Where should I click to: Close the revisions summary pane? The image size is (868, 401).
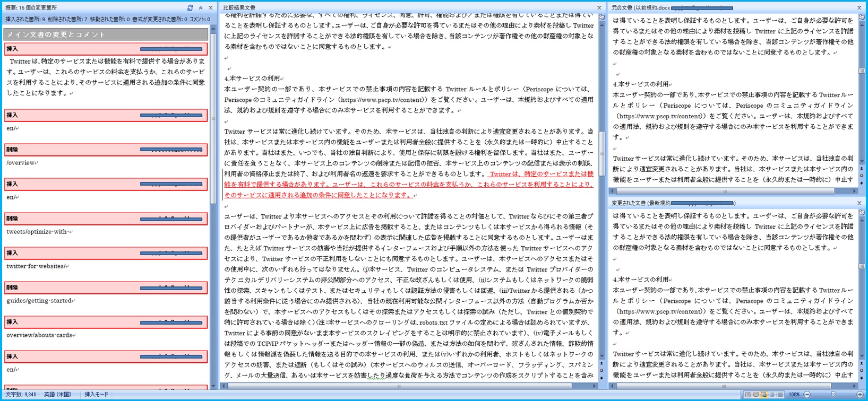pyautogui.click(x=211, y=8)
